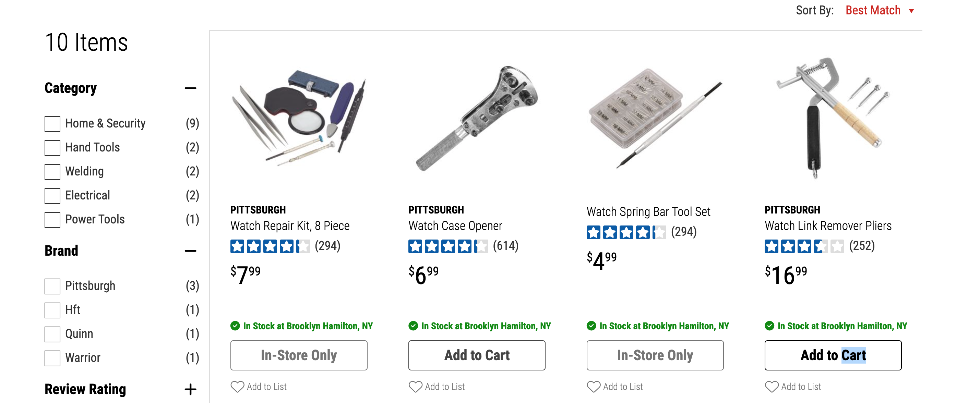
Task: Click heart icon under Watch Case Opener
Action: [416, 386]
